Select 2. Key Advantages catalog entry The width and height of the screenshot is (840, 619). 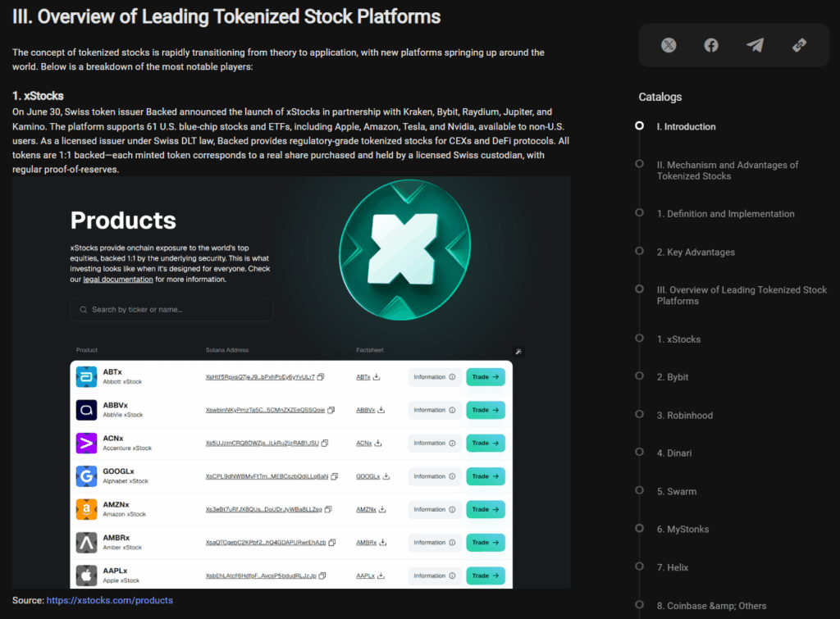point(696,253)
